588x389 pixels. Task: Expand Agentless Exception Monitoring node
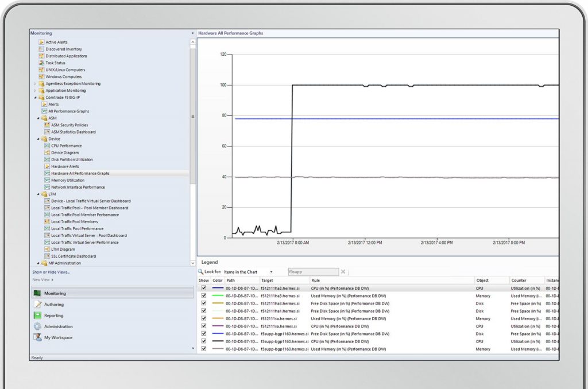pos(35,84)
